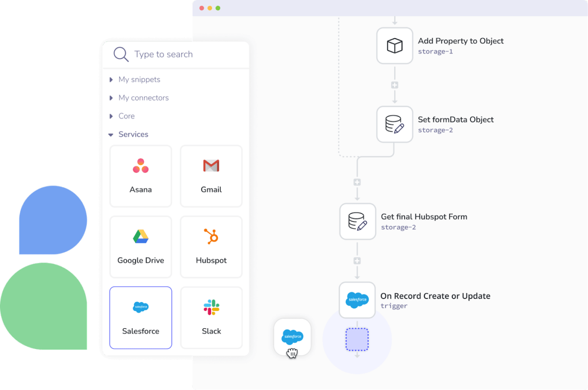The width and height of the screenshot is (588, 390).
Task: Click the Type to search field
Action: 163,54
